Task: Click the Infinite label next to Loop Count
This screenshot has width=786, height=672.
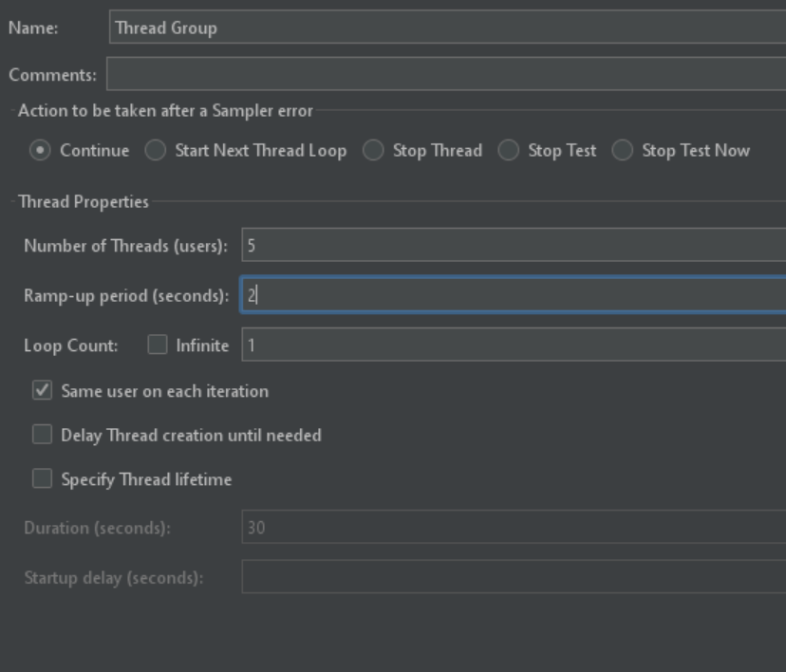Action: point(202,345)
